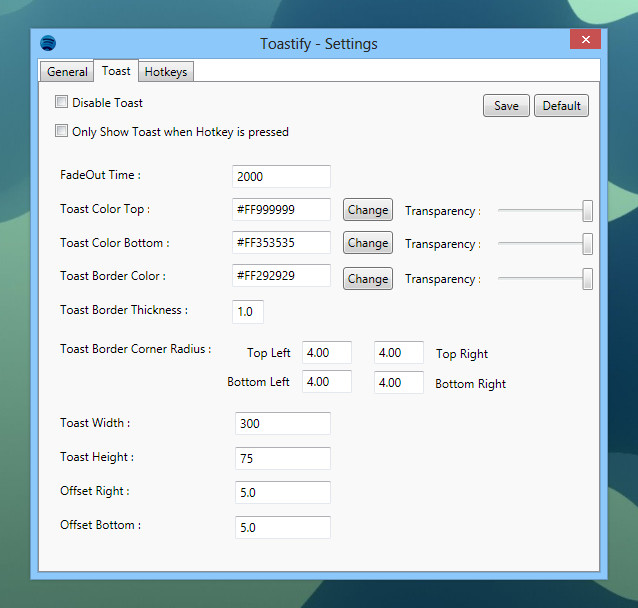Viewport: 638px width, 608px height.
Task: Focus the FadeOut Time field
Action: pyautogui.click(x=281, y=176)
